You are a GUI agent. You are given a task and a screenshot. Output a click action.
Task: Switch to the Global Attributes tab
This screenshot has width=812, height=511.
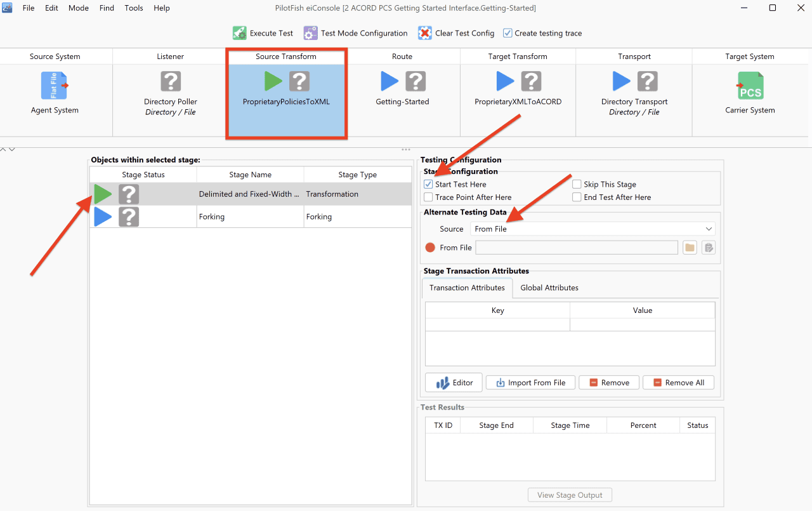click(549, 288)
